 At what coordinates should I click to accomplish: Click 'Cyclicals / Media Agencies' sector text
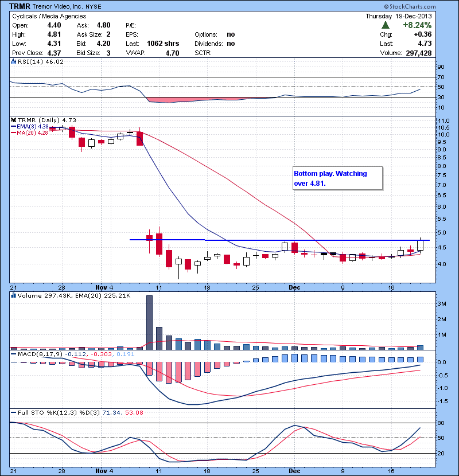click(x=49, y=16)
